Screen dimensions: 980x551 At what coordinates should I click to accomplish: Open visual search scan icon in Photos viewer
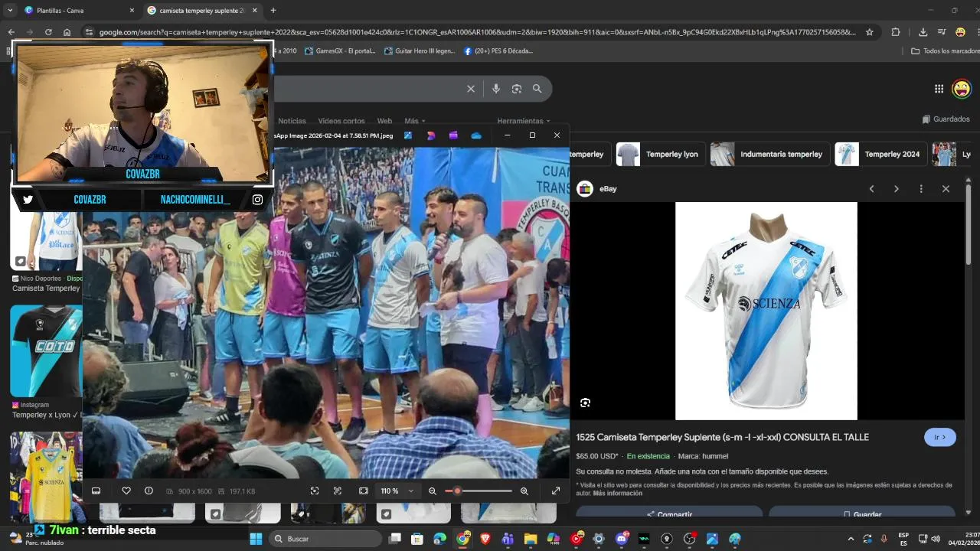[x=315, y=491]
